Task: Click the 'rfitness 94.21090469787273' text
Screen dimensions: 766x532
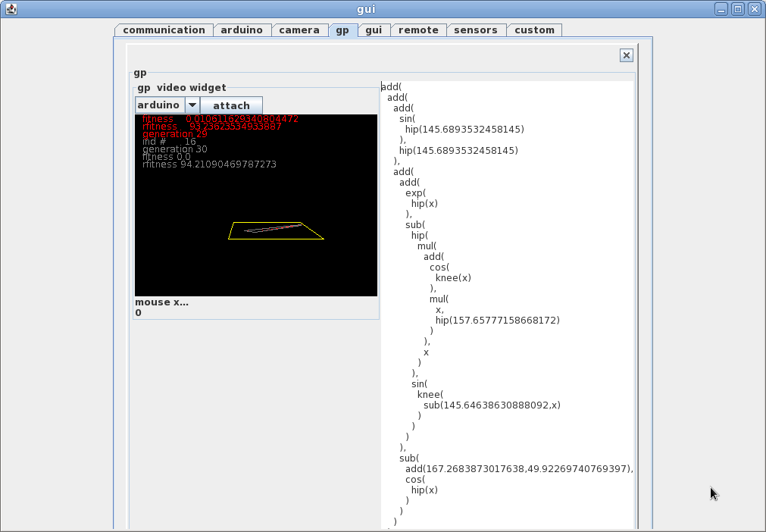Action: (209, 164)
